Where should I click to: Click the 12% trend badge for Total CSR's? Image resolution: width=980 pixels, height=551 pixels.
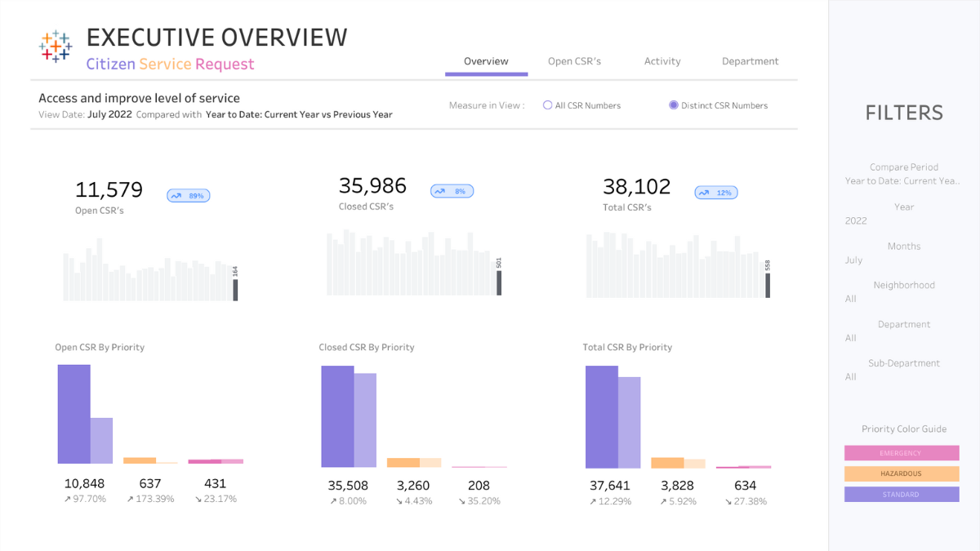pyautogui.click(x=716, y=193)
